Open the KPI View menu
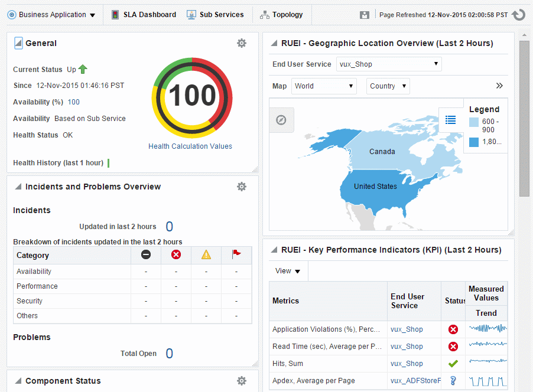This screenshot has height=392, width=533. point(288,271)
